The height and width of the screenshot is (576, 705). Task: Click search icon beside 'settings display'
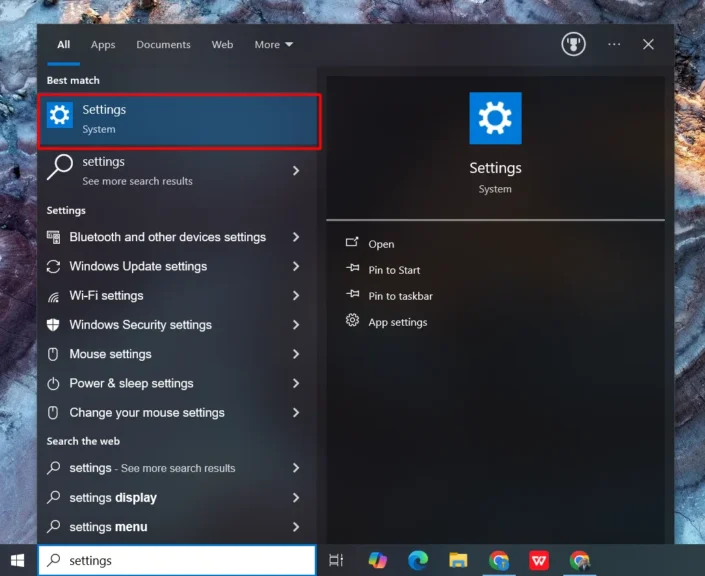tap(54, 497)
